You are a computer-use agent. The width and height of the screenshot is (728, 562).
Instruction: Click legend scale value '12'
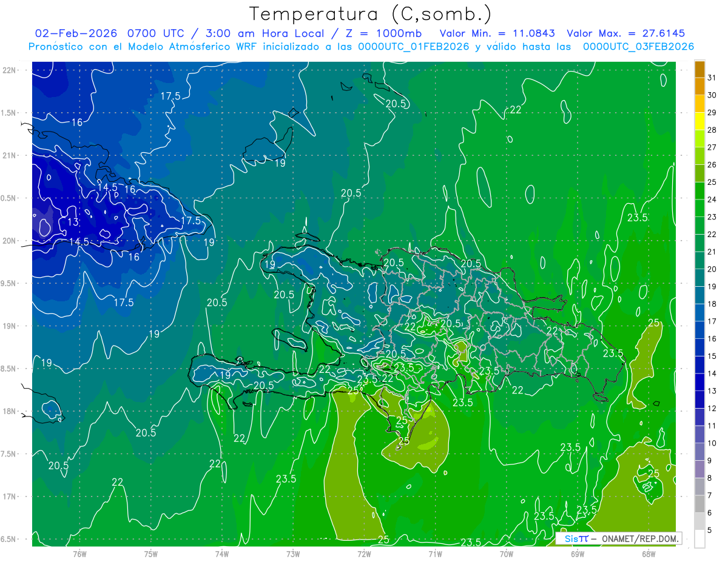[712, 409]
